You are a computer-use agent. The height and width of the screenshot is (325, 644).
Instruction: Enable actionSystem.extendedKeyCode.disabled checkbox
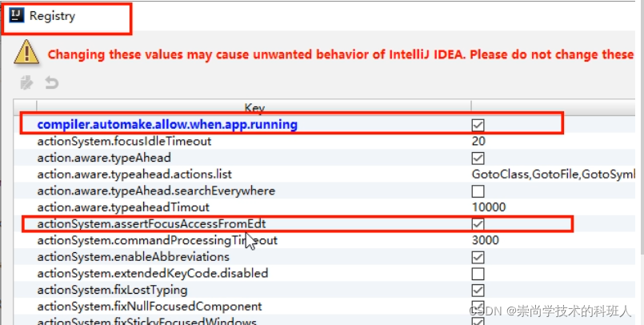(478, 274)
